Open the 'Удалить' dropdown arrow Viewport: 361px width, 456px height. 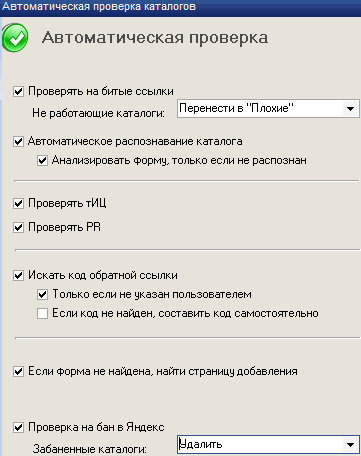[x=350, y=444]
